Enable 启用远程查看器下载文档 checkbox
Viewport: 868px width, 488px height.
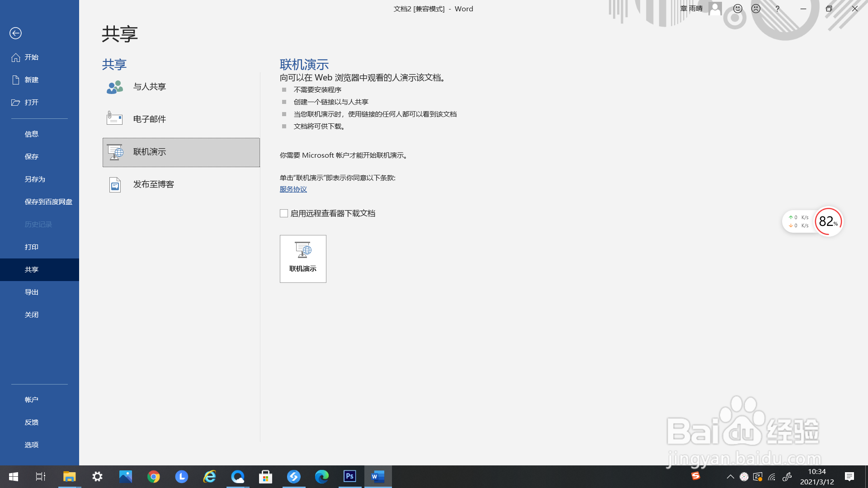pos(284,213)
